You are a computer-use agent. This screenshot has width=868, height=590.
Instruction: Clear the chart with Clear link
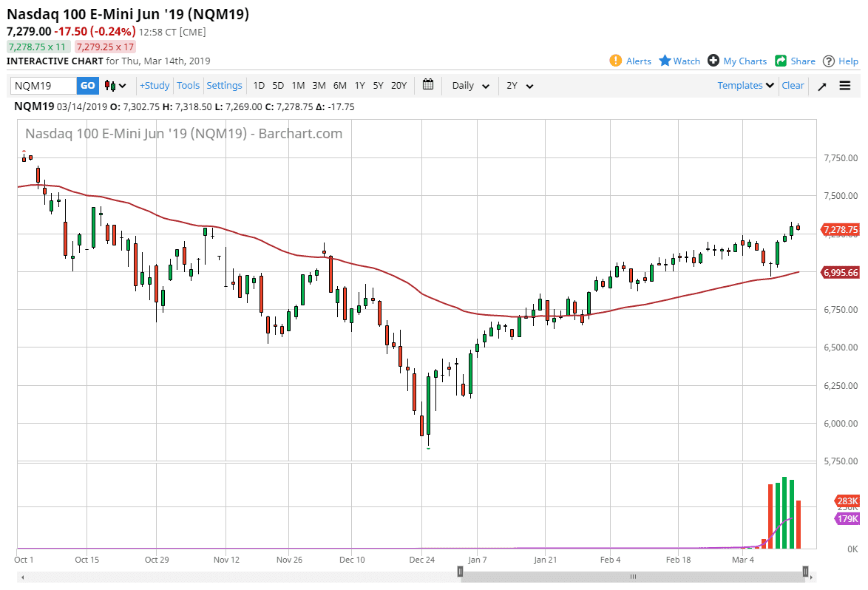tap(793, 85)
